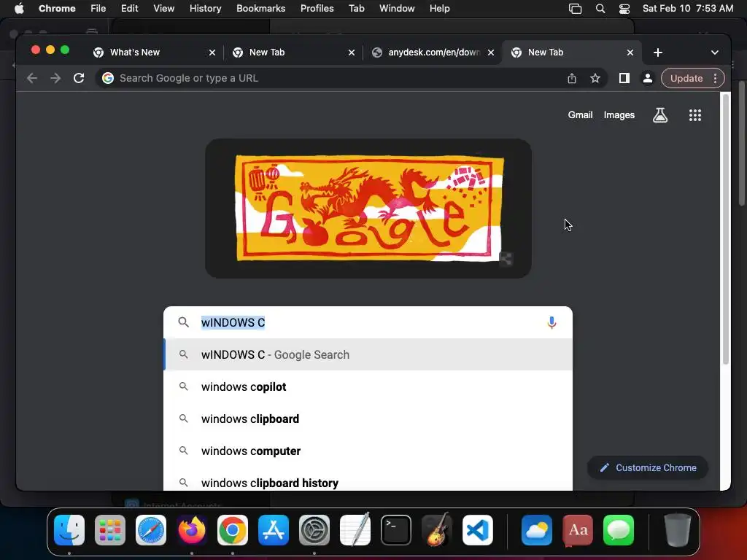Open the Bookmarks menu

[x=260, y=9]
